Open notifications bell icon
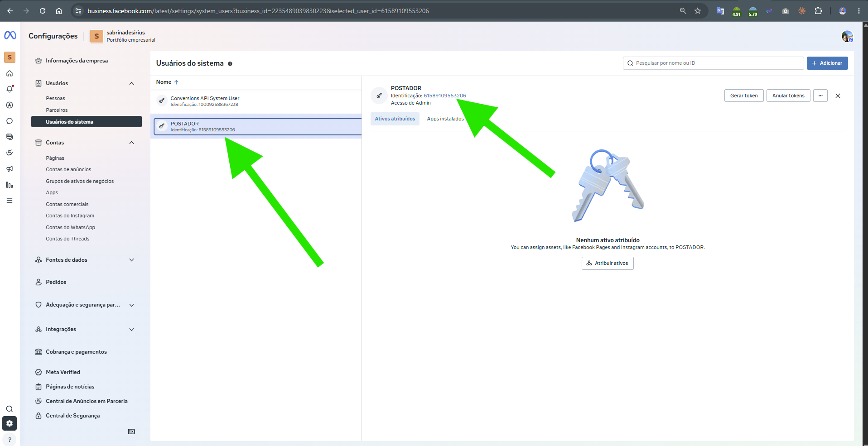Image resolution: width=868 pixels, height=446 pixels. coord(10,89)
